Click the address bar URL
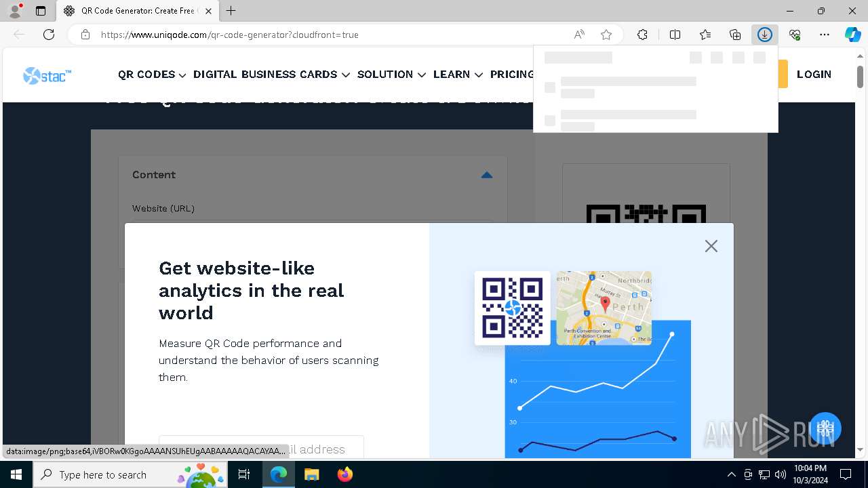 click(x=230, y=35)
